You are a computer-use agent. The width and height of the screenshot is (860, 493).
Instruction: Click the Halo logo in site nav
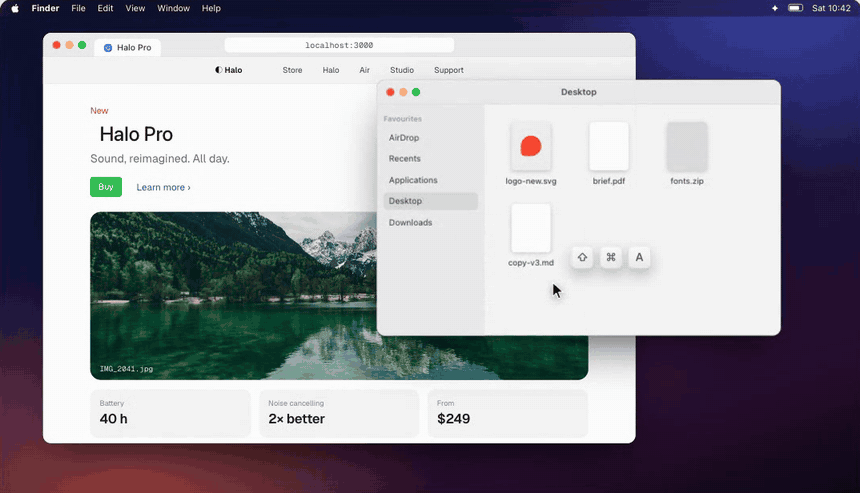point(229,70)
